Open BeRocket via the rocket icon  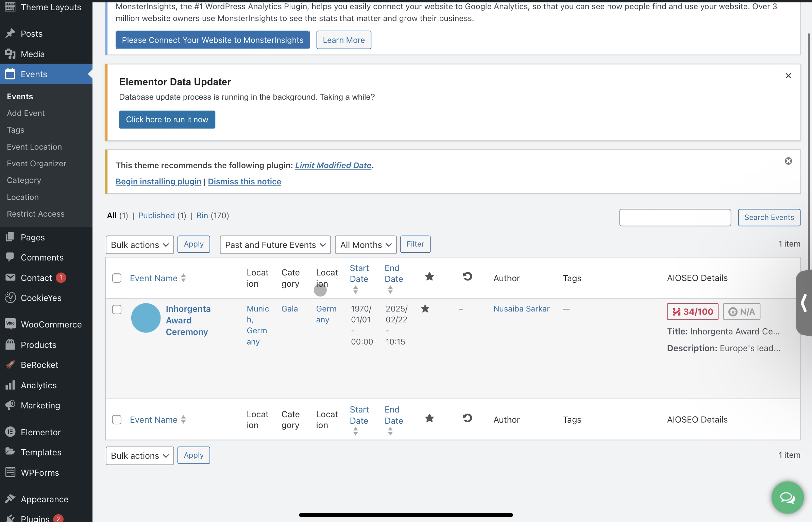click(10, 365)
